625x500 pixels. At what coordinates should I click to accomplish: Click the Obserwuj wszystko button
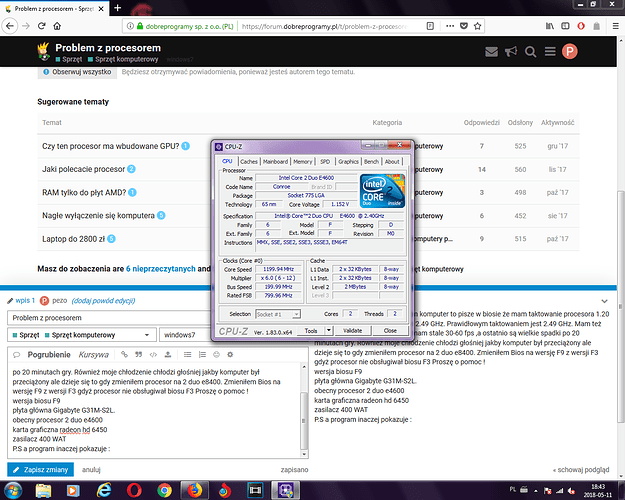coord(77,72)
